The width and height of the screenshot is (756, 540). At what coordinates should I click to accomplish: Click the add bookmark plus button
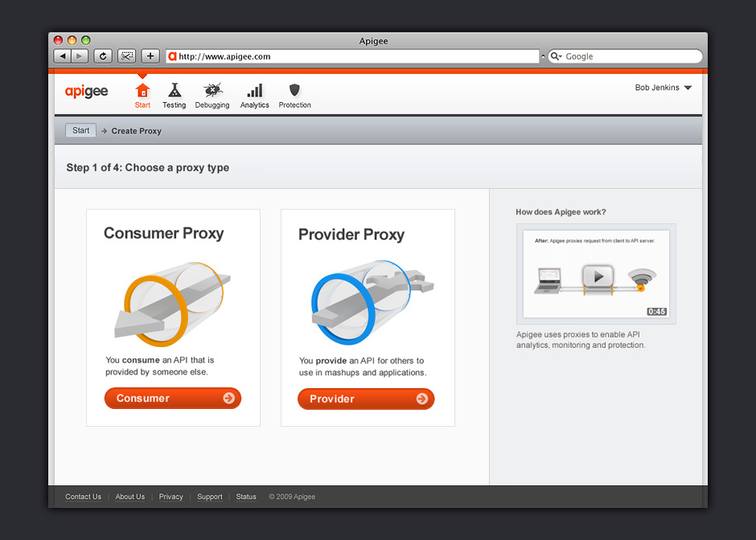click(x=150, y=56)
